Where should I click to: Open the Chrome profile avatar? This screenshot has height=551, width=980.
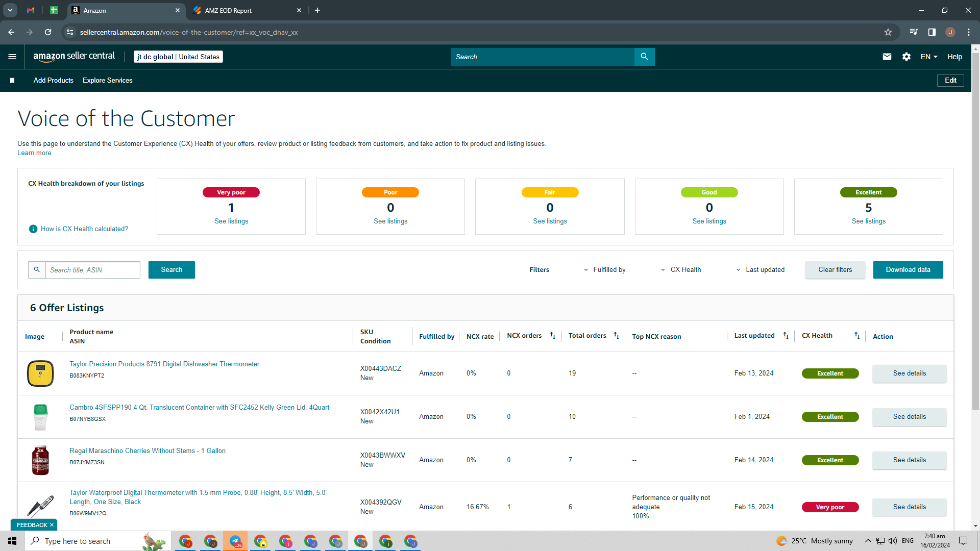point(950,32)
